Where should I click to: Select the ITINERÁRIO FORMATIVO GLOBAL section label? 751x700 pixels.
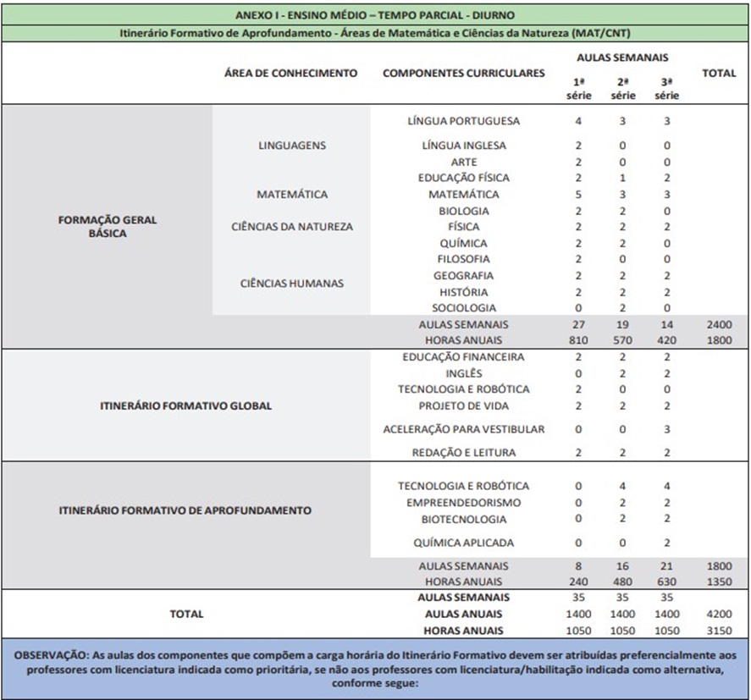(x=185, y=405)
